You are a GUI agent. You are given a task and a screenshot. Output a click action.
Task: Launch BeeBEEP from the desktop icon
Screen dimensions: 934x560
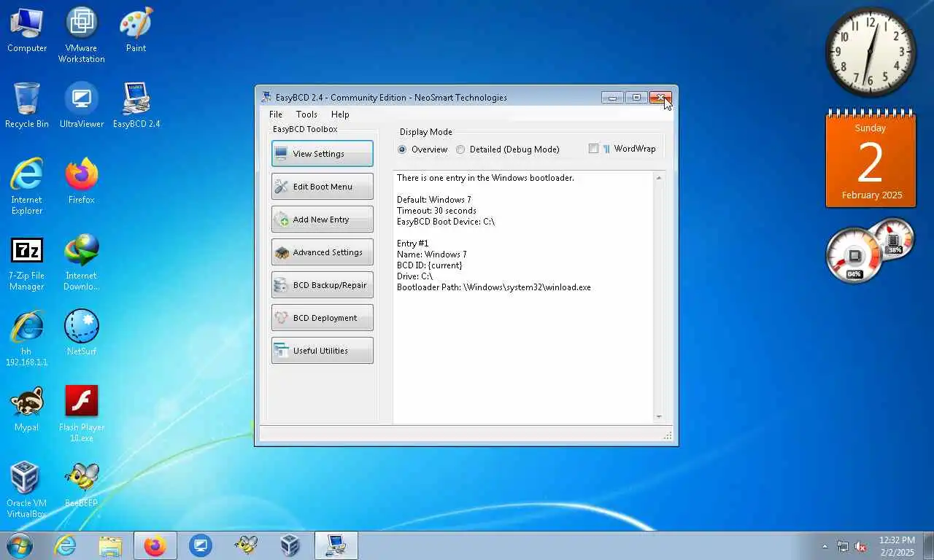click(x=82, y=484)
